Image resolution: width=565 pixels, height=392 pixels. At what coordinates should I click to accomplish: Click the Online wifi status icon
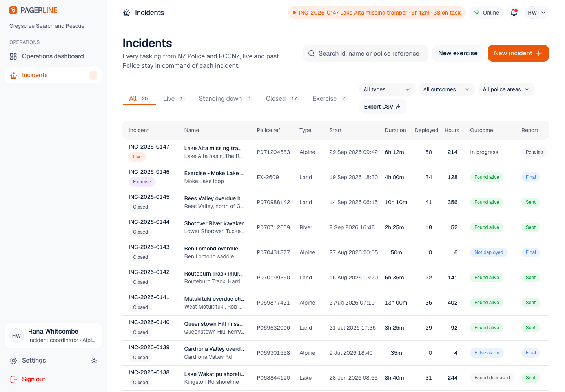click(x=477, y=13)
